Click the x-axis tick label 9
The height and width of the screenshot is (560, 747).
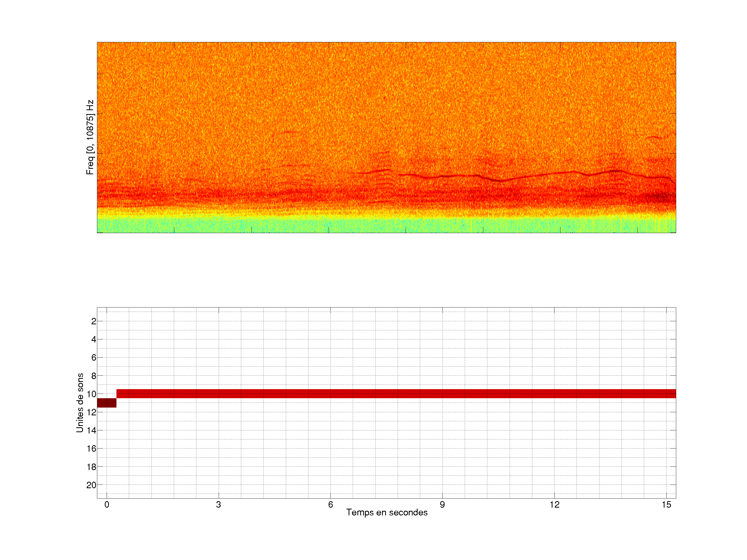click(442, 505)
